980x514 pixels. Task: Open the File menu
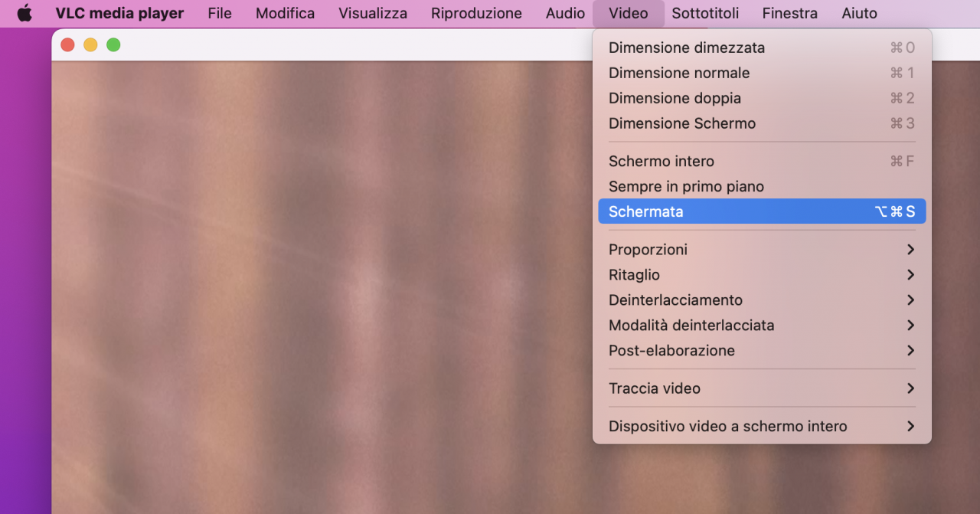(220, 13)
